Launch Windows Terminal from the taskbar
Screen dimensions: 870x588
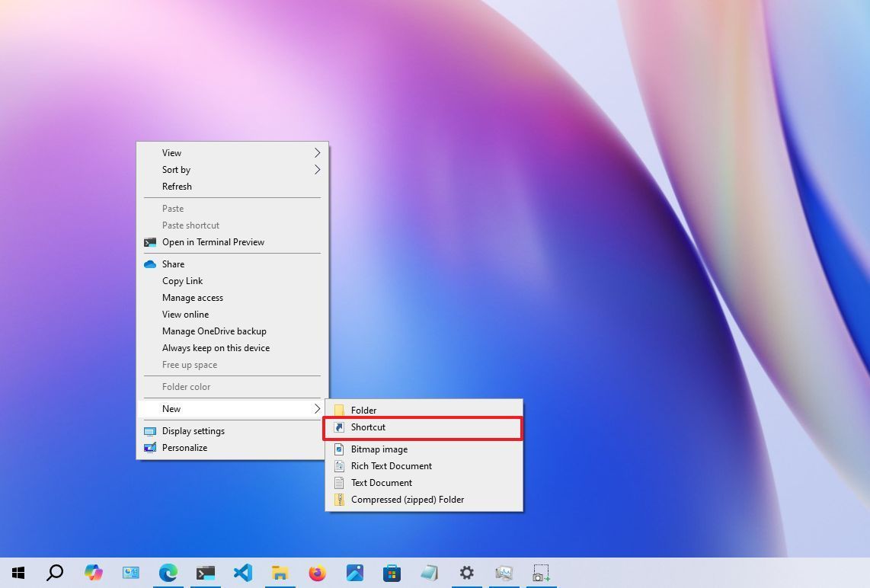[x=206, y=572]
